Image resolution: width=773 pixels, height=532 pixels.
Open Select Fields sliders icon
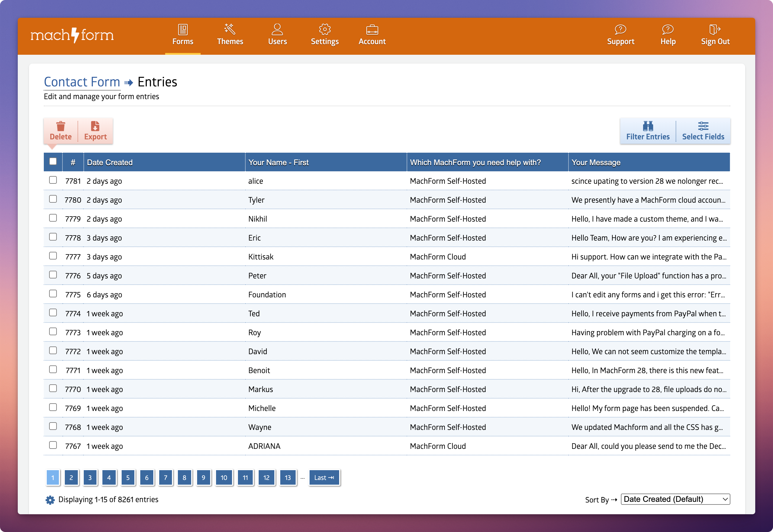(703, 126)
